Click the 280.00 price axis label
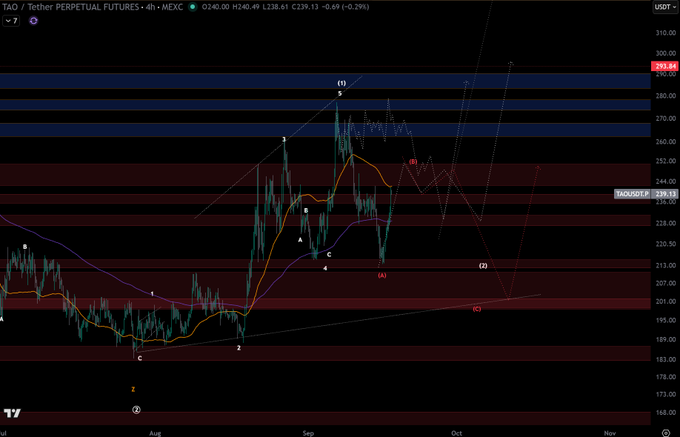The height and width of the screenshot is (437, 680). 666,96
